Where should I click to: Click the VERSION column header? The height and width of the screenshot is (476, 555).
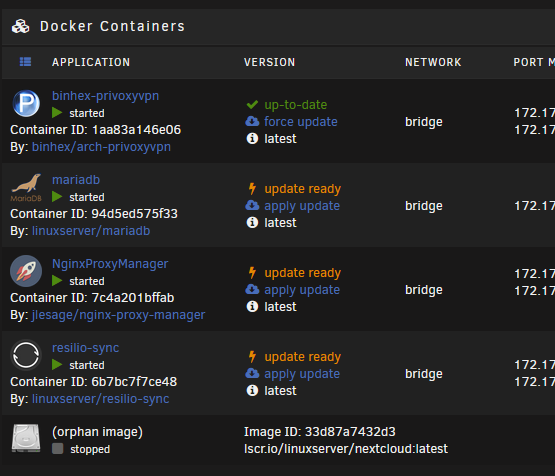click(269, 62)
